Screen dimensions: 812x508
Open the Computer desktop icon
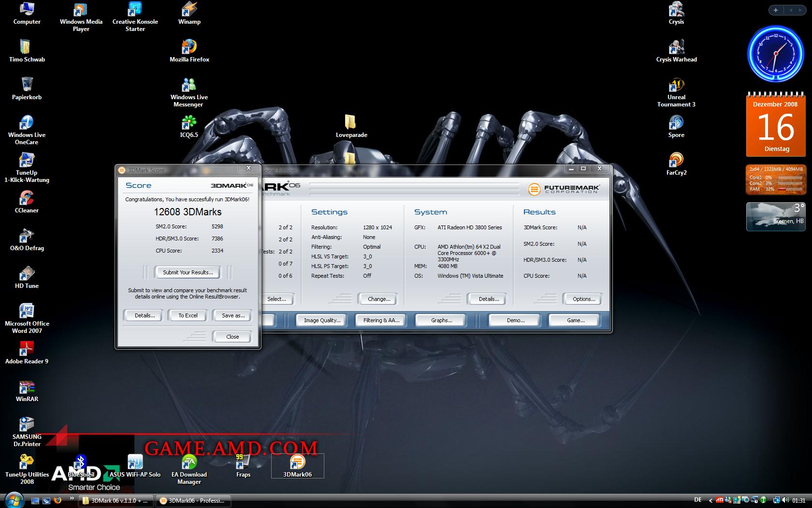tap(27, 13)
